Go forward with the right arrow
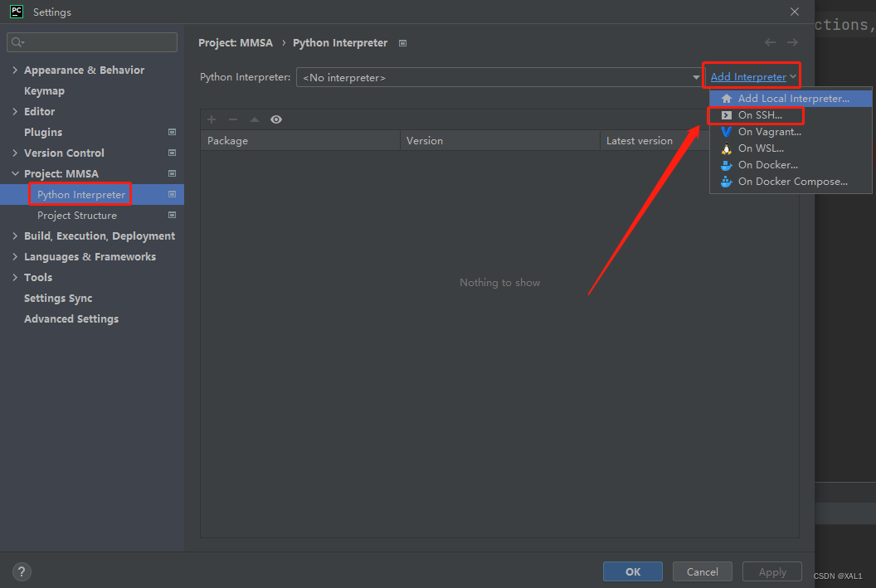876x588 pixels. click(792, 42)
